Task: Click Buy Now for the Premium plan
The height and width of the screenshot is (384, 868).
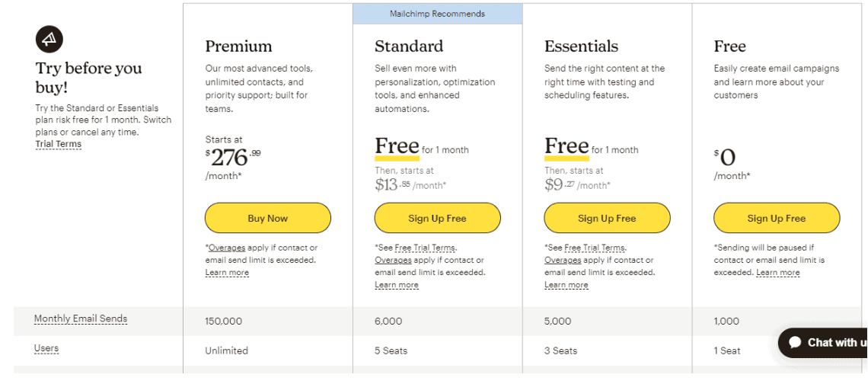Action: 268,218
